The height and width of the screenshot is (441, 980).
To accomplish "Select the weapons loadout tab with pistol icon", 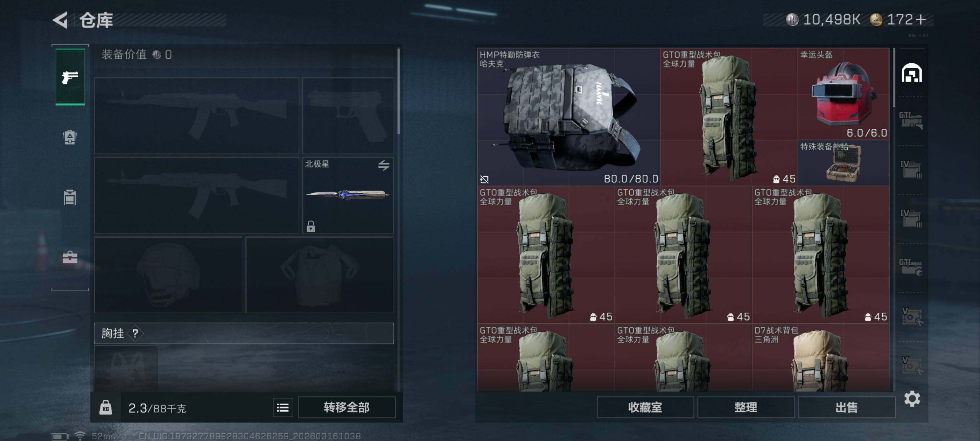I will (70, 77).
